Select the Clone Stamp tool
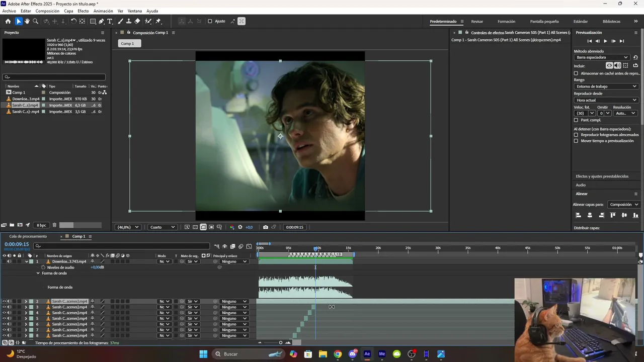The image size is (644, 362). click(x=129, y=21)
